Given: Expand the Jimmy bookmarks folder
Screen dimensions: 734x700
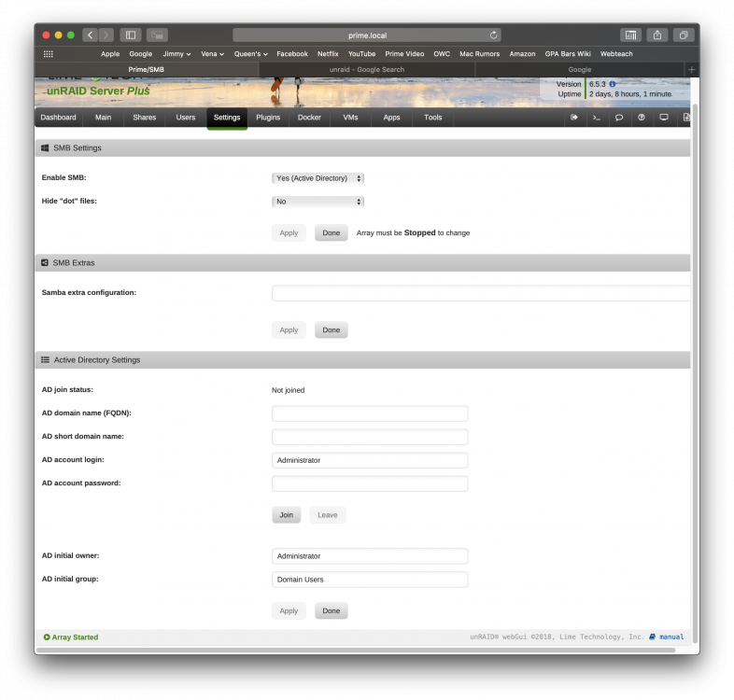Looking at the screenshot, I should 176,54.
